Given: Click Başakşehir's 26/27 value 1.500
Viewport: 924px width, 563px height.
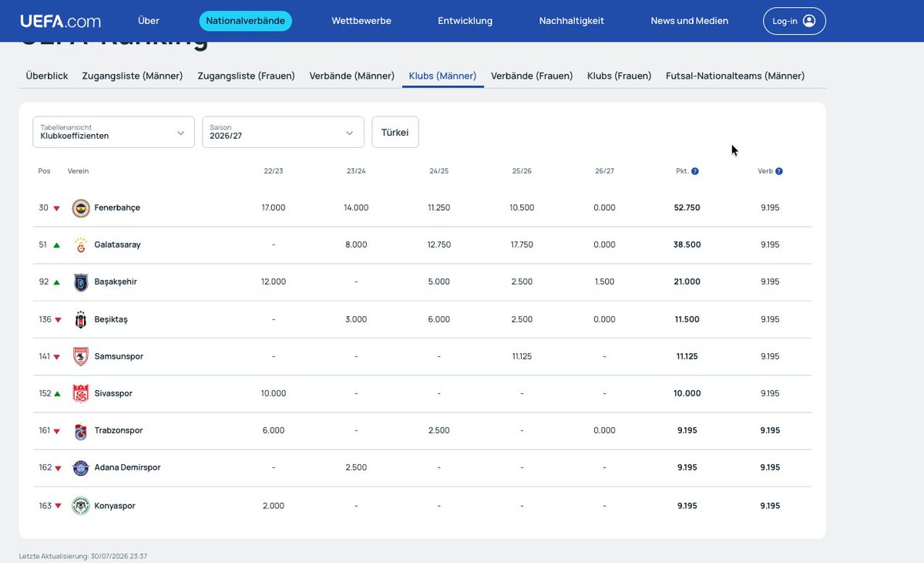Looking at the screenshot, I should click(x=605, y=281).
